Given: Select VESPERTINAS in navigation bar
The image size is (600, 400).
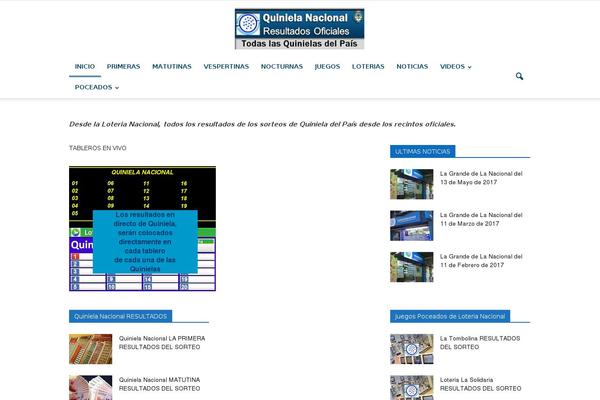Looking at the screenshot, I should click(x=226, y=67).
